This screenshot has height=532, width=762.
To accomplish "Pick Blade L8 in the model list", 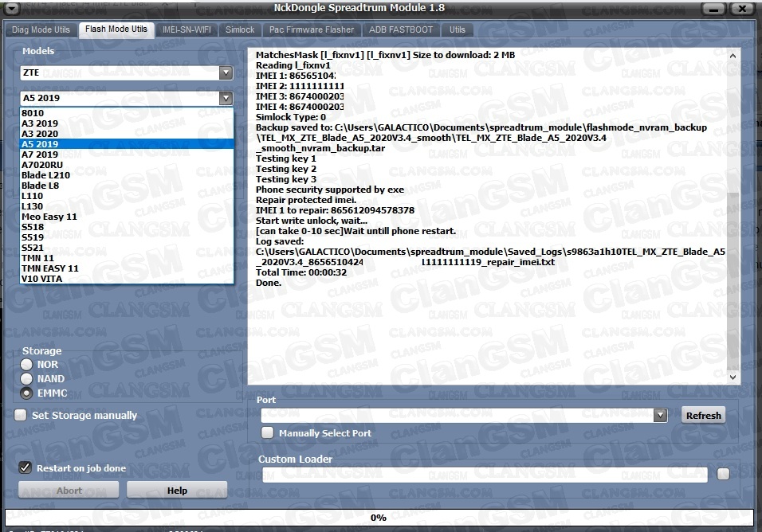I will click(127, 186).
